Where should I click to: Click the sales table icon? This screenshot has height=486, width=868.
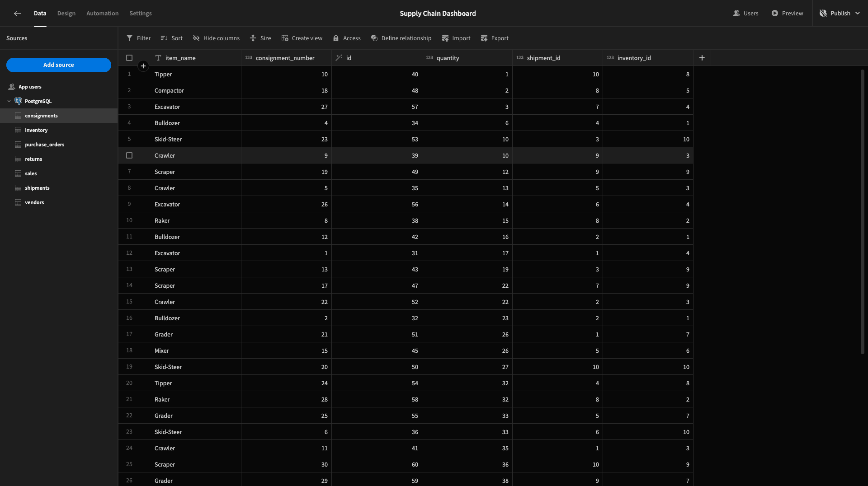pos(18,173)
